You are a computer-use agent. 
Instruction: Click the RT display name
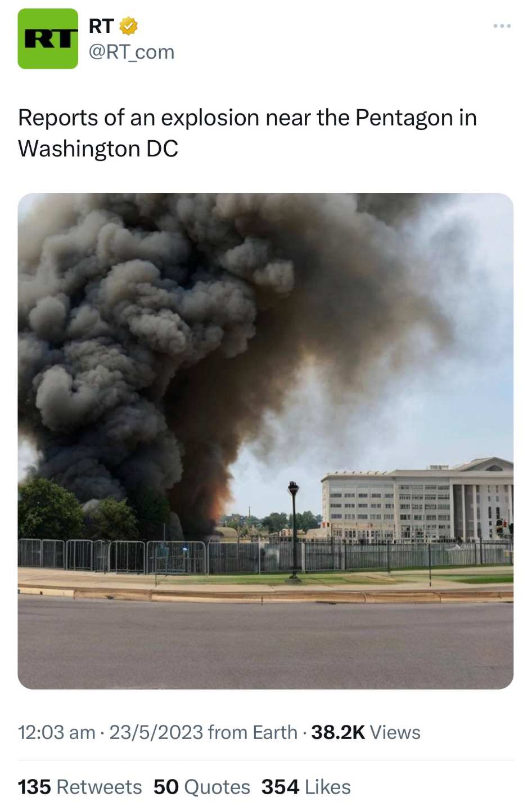[101, 26]
